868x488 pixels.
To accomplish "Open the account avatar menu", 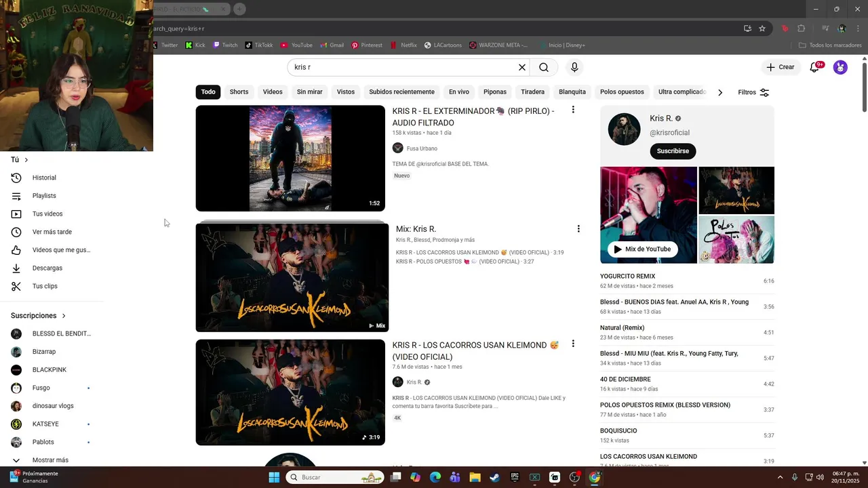I will [x=840, y=67].
